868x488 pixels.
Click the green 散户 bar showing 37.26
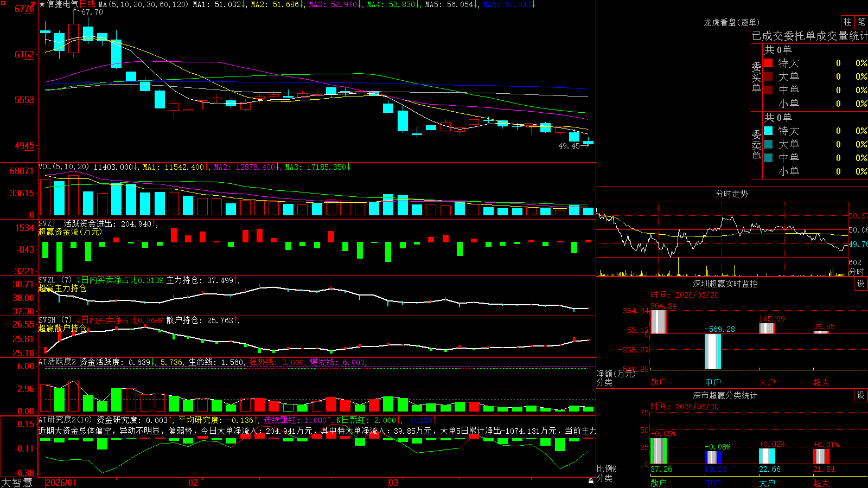(659, 451)
